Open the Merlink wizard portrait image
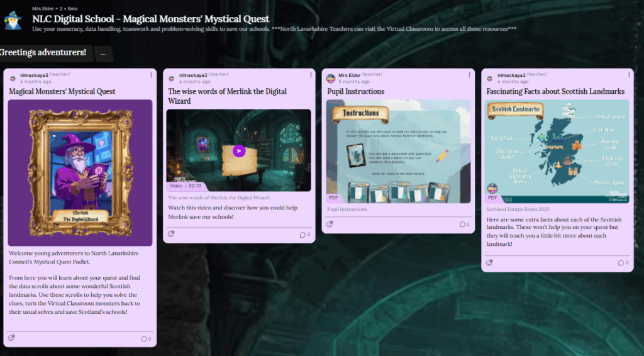 (80, 172)
